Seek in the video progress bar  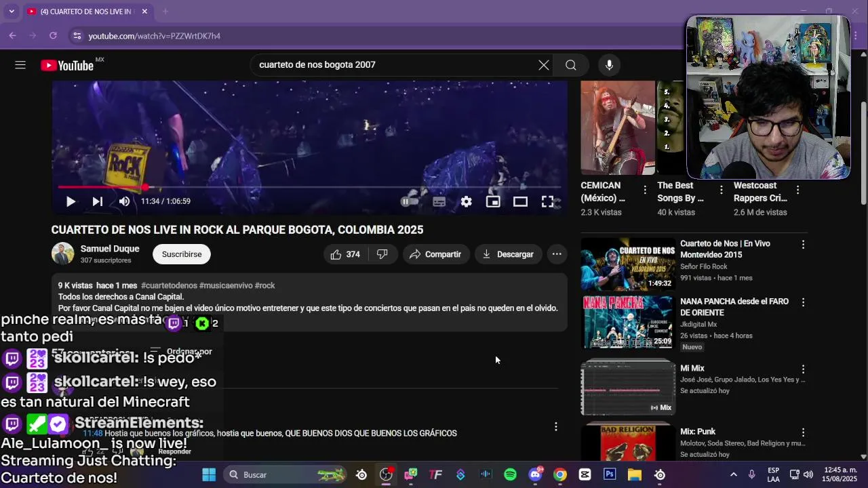(x=309, y=187)
